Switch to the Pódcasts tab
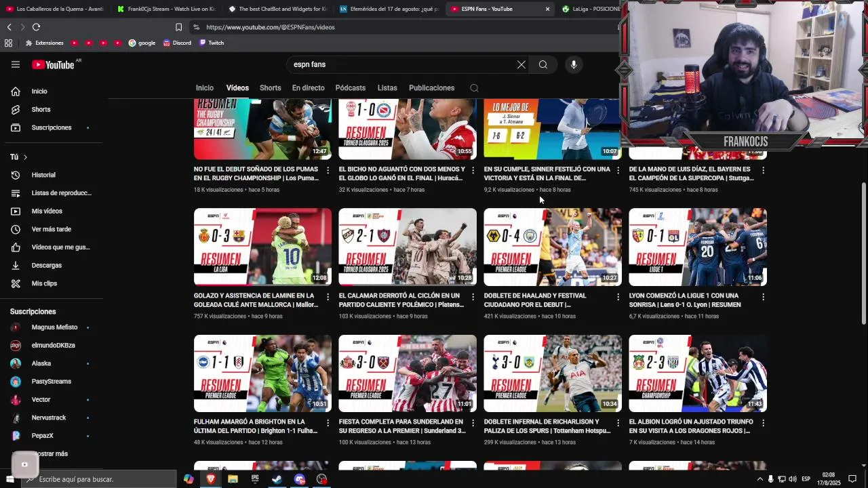 tap(350, 88)
